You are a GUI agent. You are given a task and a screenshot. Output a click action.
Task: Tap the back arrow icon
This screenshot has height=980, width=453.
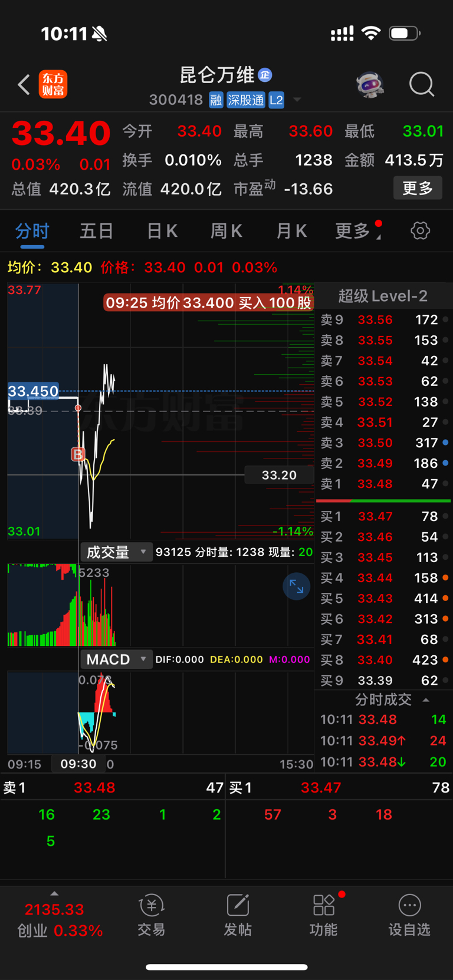pos(24,85)
